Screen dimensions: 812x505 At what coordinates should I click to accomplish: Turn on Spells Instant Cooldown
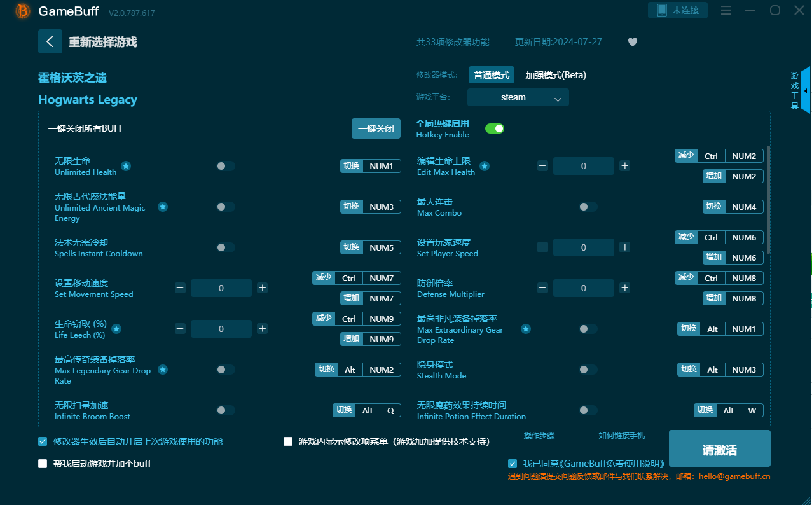(x=226, y=247)
